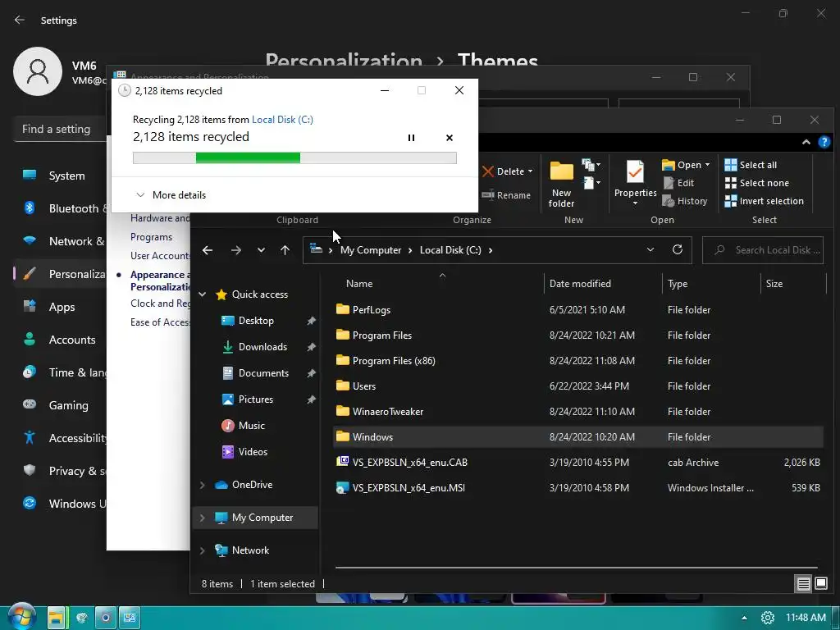
Task: Cancel the recycling operation with the X
Action: point(449,138)
